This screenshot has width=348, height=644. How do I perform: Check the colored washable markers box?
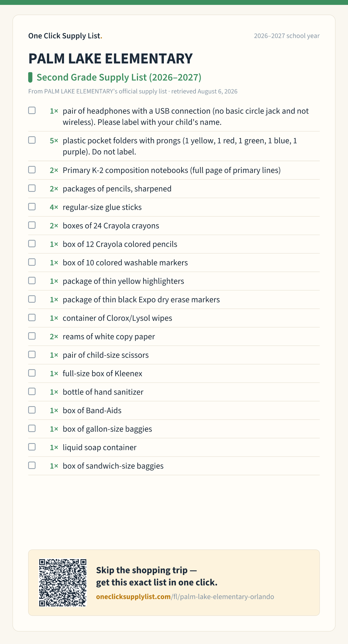32,262
